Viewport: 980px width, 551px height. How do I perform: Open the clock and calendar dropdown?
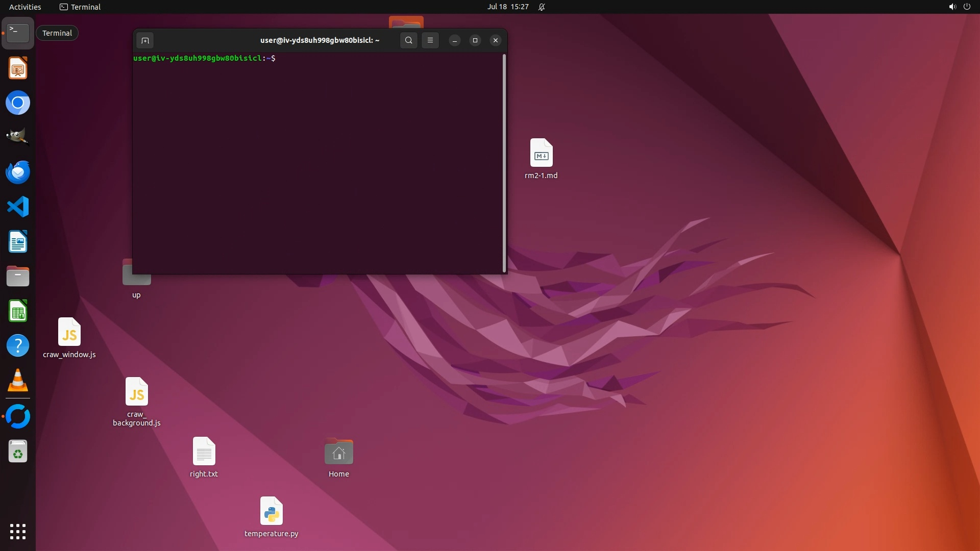(x=507, y=7)
